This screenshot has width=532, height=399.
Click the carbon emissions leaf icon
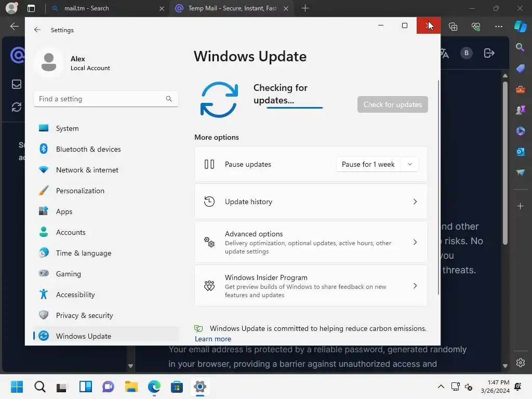[x=198, y=328]
